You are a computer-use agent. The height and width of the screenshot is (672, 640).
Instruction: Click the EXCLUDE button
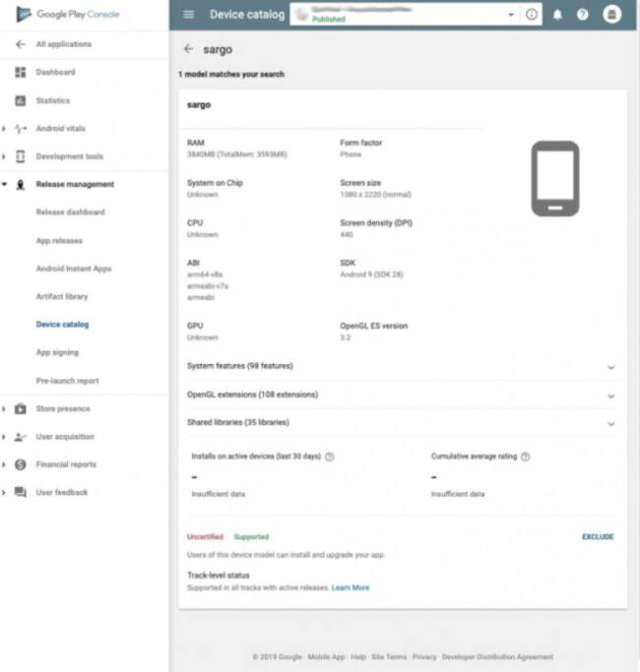(597, 537)
